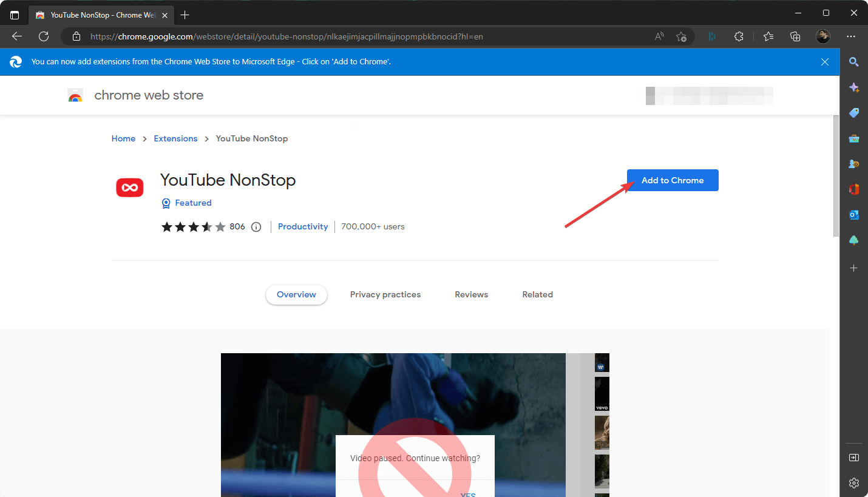Click the YouTube NonStop red infinity icon

[130, 188]
